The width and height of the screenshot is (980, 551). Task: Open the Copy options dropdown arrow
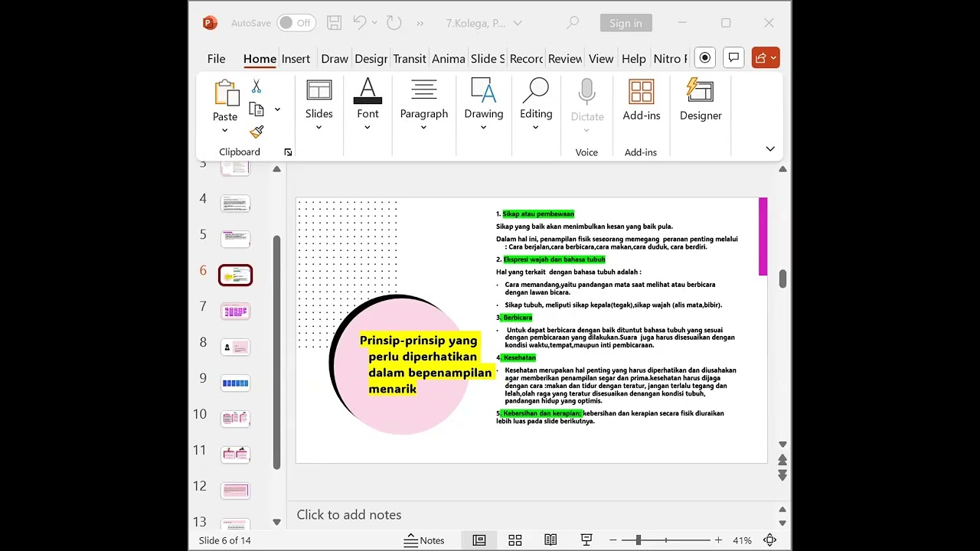(277, 109)
